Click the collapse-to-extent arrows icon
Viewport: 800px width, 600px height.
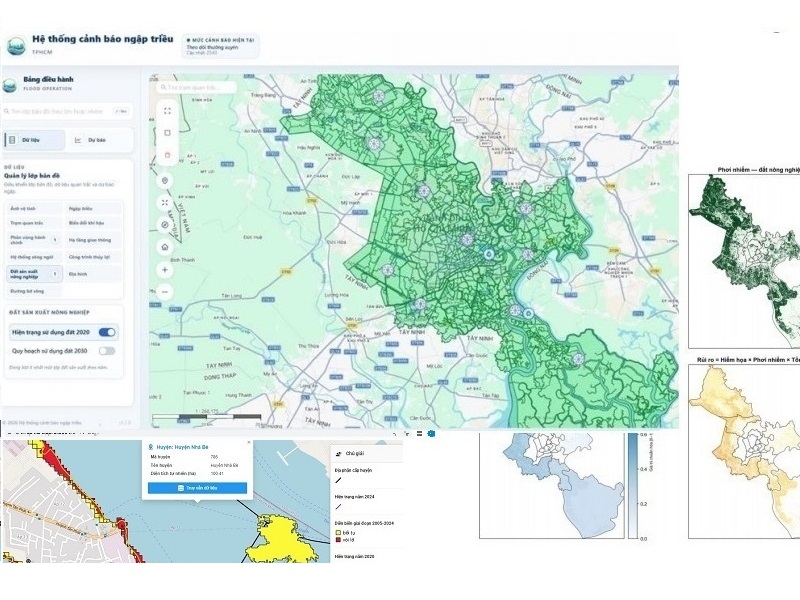pyautogui.click(x=165, y=203)
